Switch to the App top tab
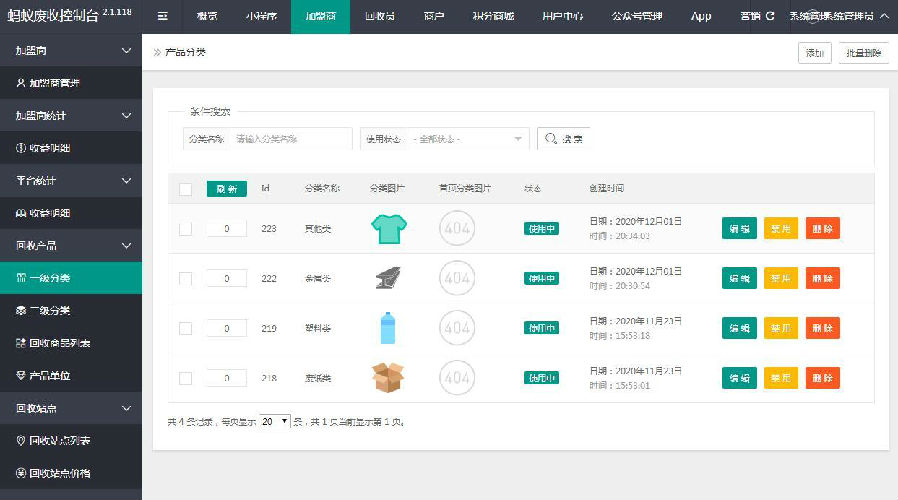Viewport: 898px width, 500px height. pyautogui.click(x=701, y=16)
